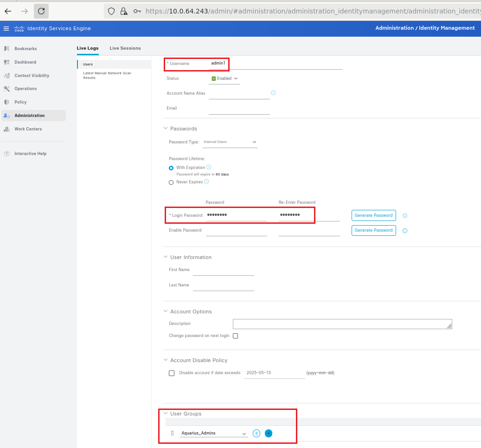Select the Never Expires radio button
Viewport: 481px width, 448px height.
(171, 182)
